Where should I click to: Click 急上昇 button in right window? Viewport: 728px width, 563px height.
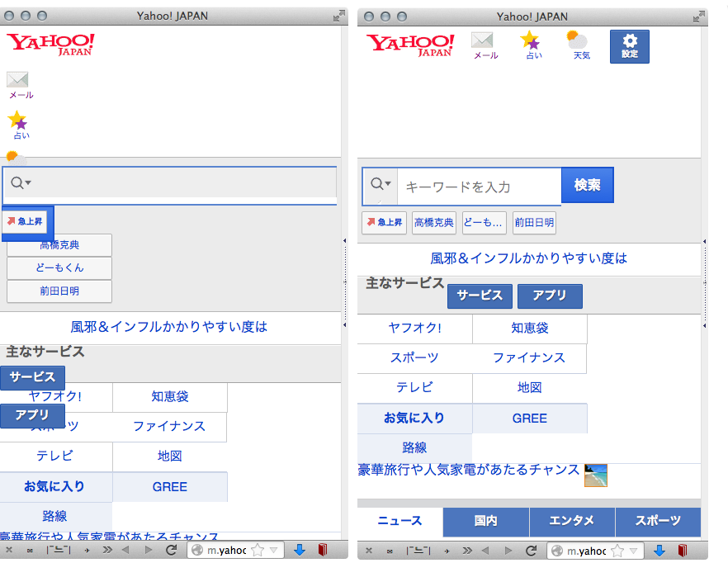coord(384,223)
